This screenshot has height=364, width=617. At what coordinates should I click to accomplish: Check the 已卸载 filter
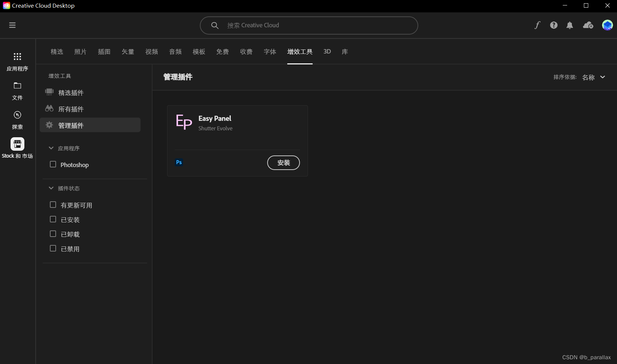(x=53, y=234)
